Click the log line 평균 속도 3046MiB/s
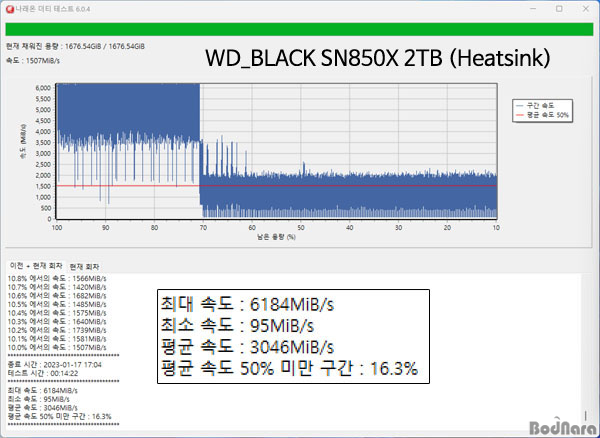This screenshot has width=600, height=438. 42,408
